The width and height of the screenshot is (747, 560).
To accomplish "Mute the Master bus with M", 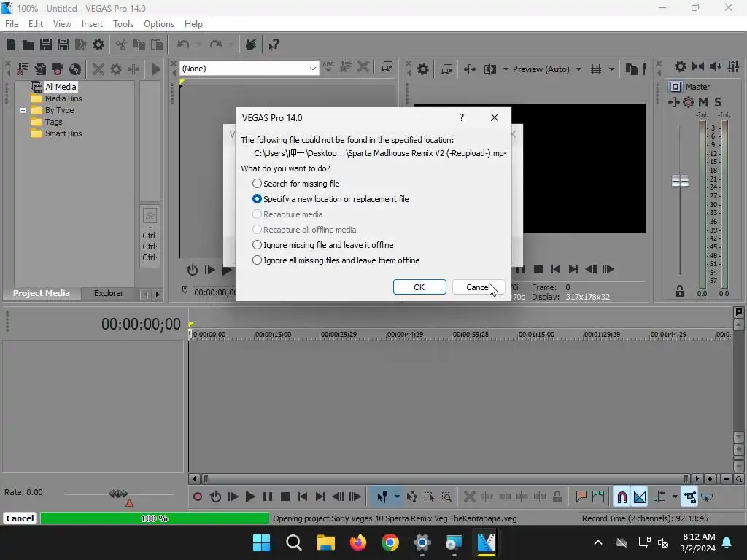I will [703, 102].
